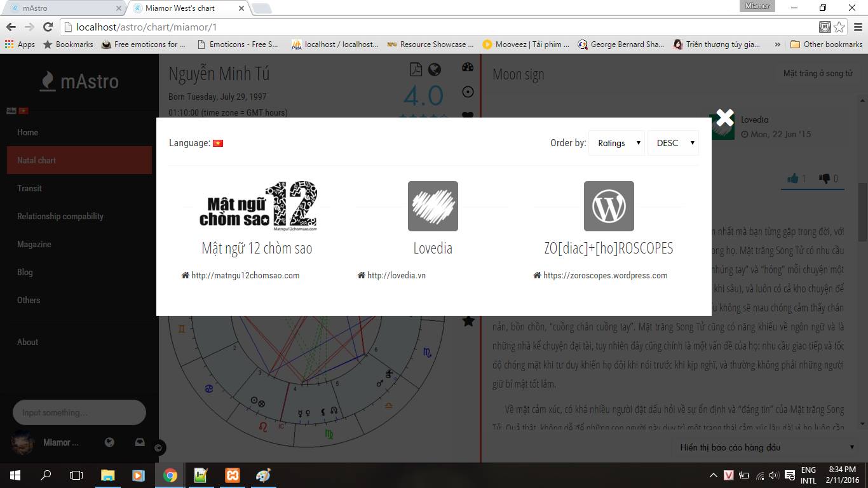Click the 'Input something...' search field
The width and height of the screenshot is (868, 488).
click(x=79, y=412)
